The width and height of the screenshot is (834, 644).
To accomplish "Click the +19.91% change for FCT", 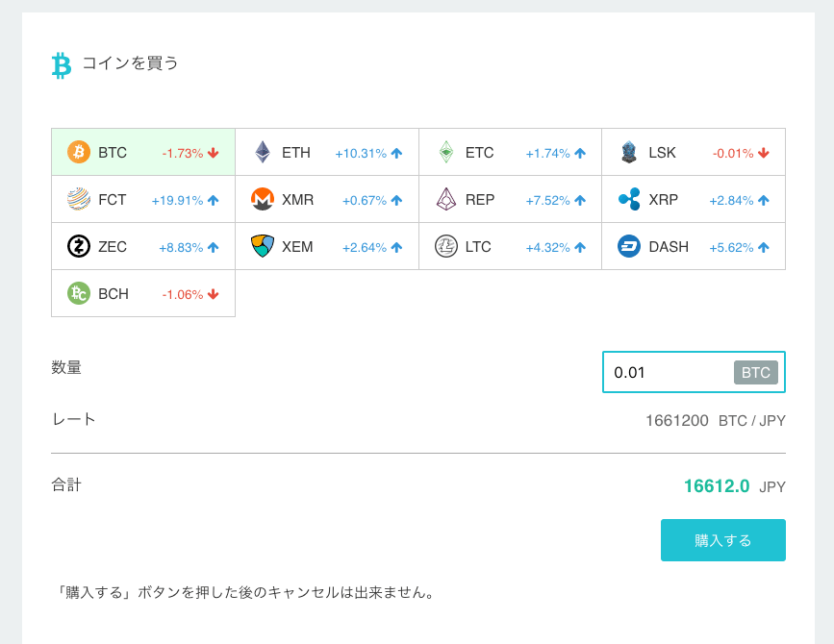I will [177, 201].
